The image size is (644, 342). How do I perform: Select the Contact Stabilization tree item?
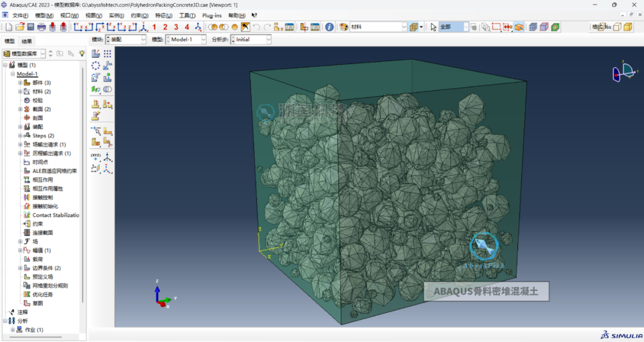point(55,215)
